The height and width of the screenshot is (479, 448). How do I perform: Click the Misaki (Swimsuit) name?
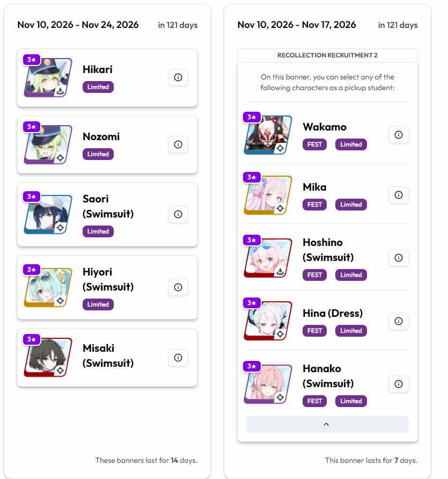click(x=108, y=355)
